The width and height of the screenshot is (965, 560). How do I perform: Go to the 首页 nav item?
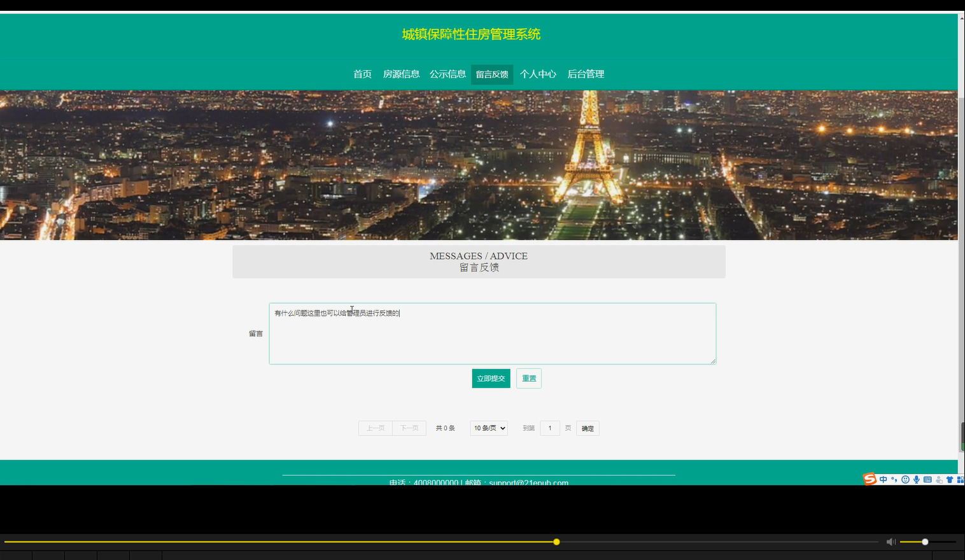362,74
